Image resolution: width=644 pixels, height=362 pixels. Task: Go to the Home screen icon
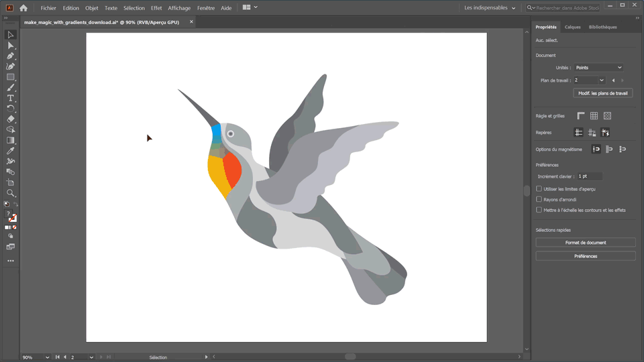pos(23,8)
